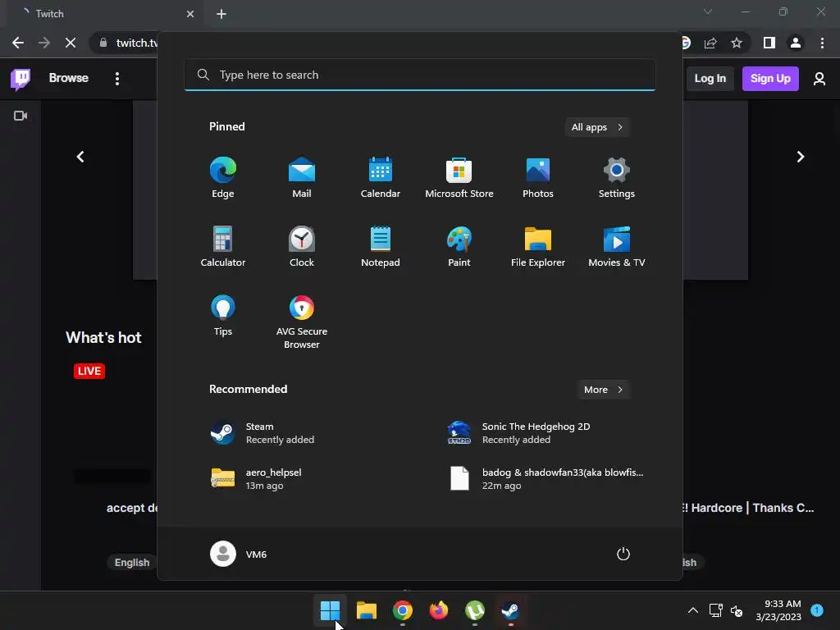Close the Twitch tab

coord(190,14)
